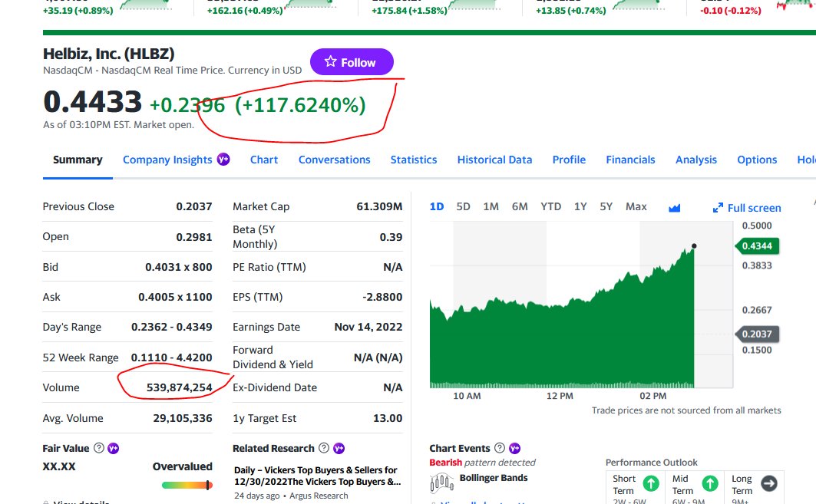Click the star icon on the Follow button
The height and width of the screenshot is (504, 816).
pyautogui.click(x=330, y=62)
